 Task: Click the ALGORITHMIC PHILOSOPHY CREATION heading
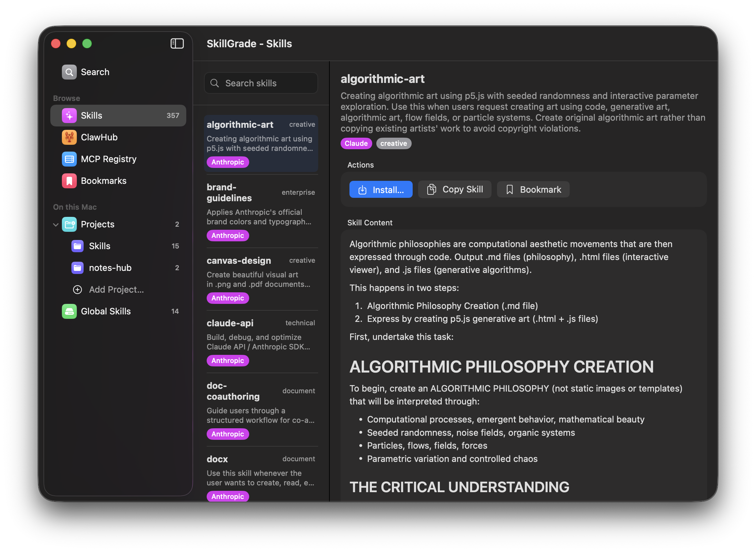click(501, 367)
